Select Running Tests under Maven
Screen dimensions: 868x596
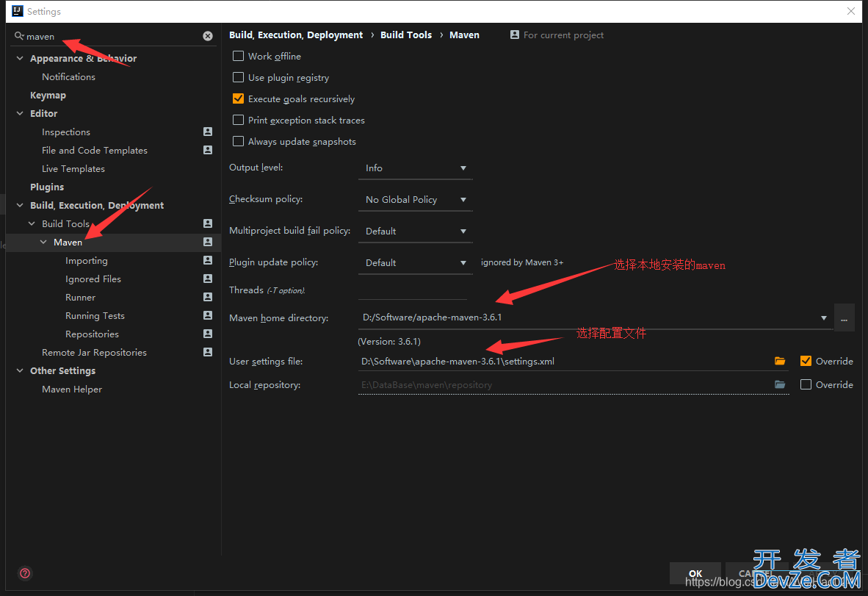click(x=95, y=316)
